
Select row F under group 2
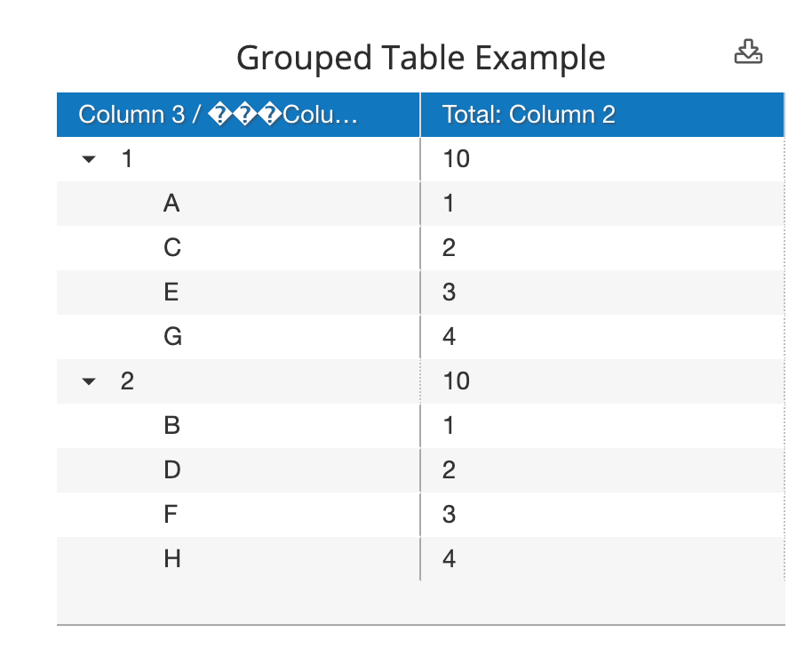click(x=171, y=514)
